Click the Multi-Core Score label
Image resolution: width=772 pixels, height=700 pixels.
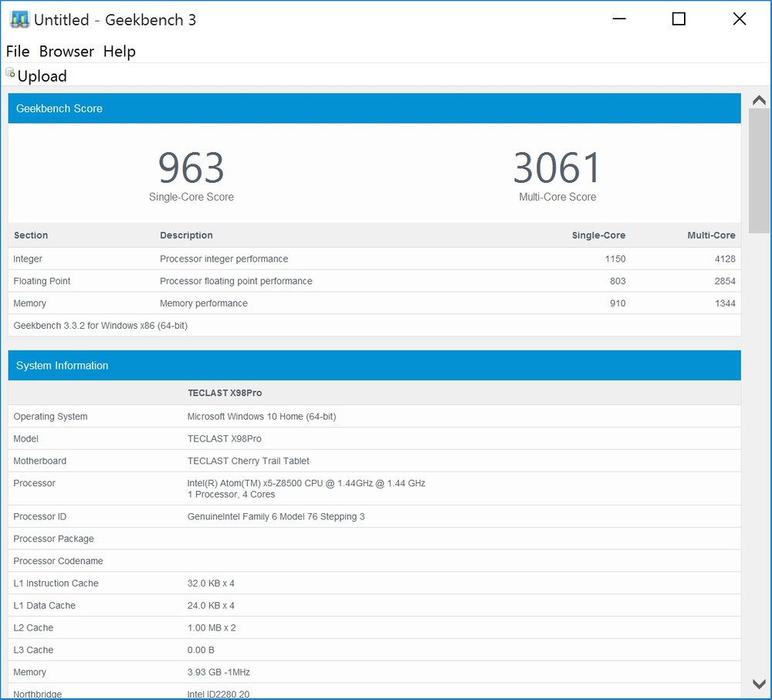[x=557, y=197]
